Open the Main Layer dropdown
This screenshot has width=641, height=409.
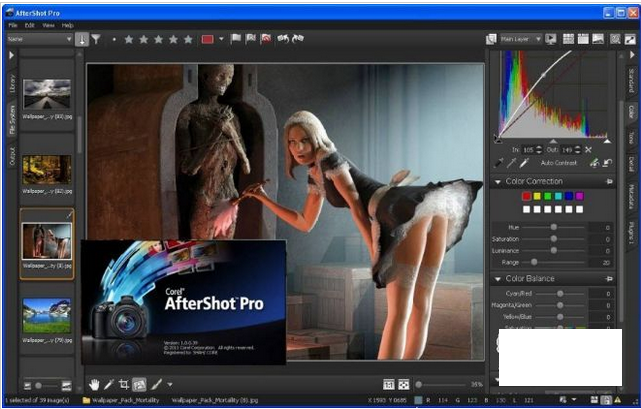(x=520, y=39)
